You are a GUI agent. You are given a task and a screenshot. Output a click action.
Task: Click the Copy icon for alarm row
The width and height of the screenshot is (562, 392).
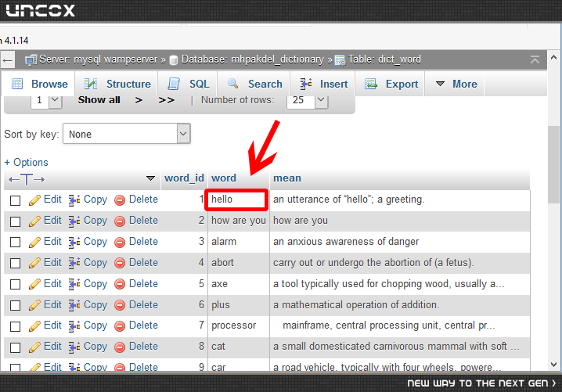pos(74,243)
